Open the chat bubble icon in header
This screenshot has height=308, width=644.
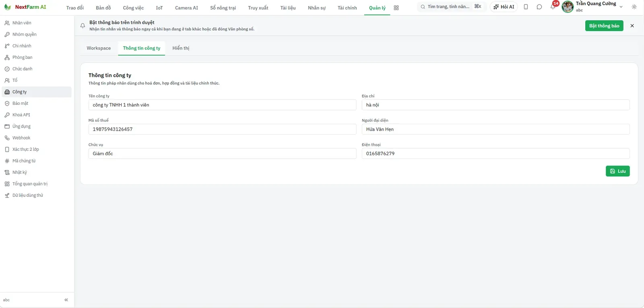(539, 7)
